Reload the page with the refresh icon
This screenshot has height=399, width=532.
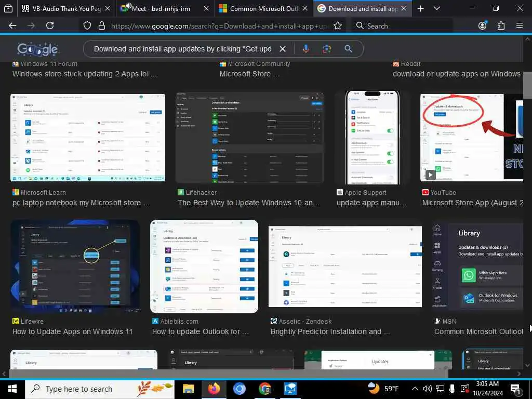point(50,25)
